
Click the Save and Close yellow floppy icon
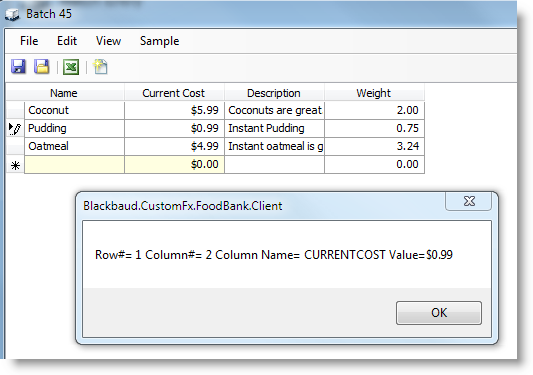42,66
